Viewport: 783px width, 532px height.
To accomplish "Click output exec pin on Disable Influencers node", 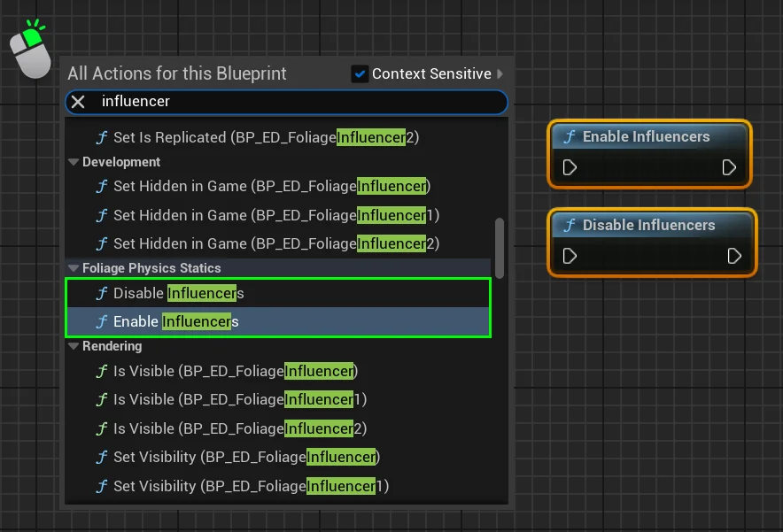I will [733, 256].
